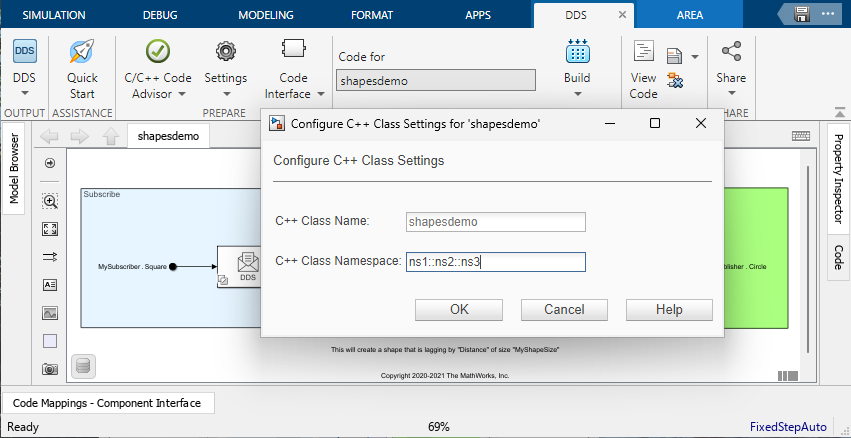Expand the Code Interface dropdown arrow

(x=321, y=94)
